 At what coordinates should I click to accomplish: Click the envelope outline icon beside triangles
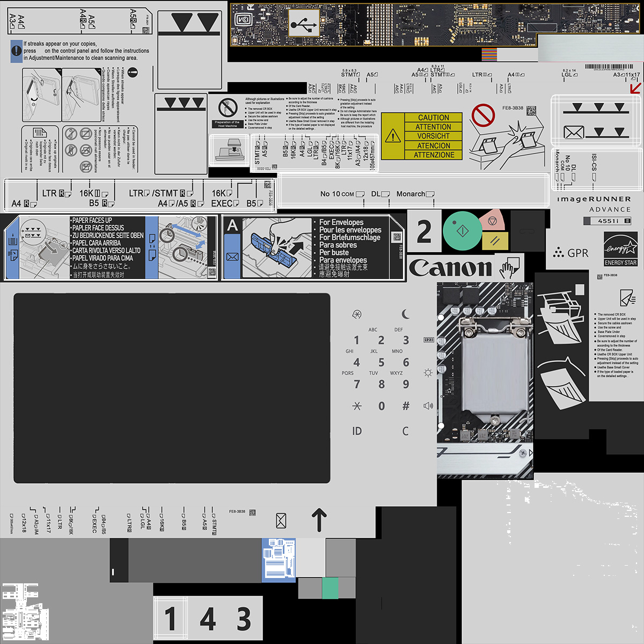tap(574, 131)
